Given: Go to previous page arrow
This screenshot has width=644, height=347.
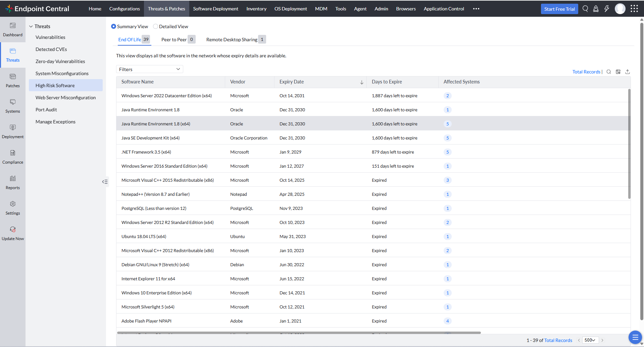Looking at the screenshot, I should pyautogui.click(x=579, y=340).
